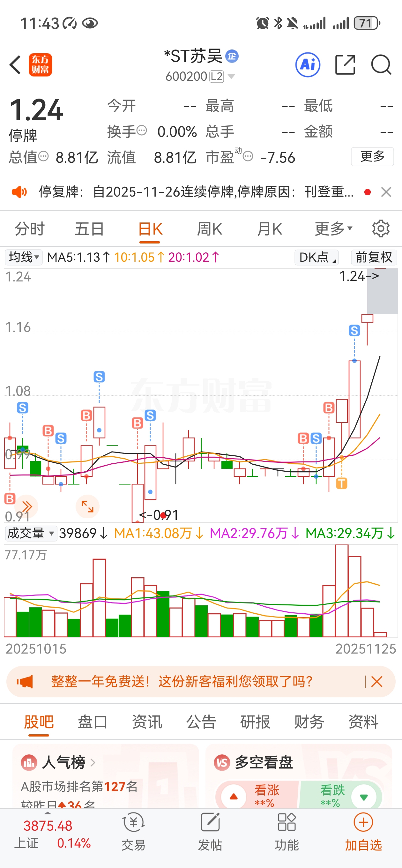Viewport: 402px width, 868px height.
Task: Tap the MA1:43.08万 volume value
Action: point(158,533)
